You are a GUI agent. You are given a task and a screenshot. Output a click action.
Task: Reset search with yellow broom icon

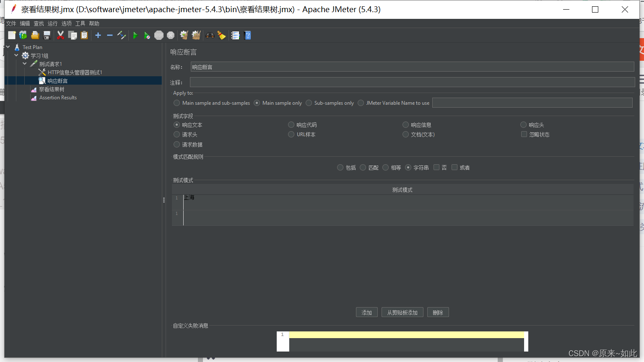tap(222, 35)
